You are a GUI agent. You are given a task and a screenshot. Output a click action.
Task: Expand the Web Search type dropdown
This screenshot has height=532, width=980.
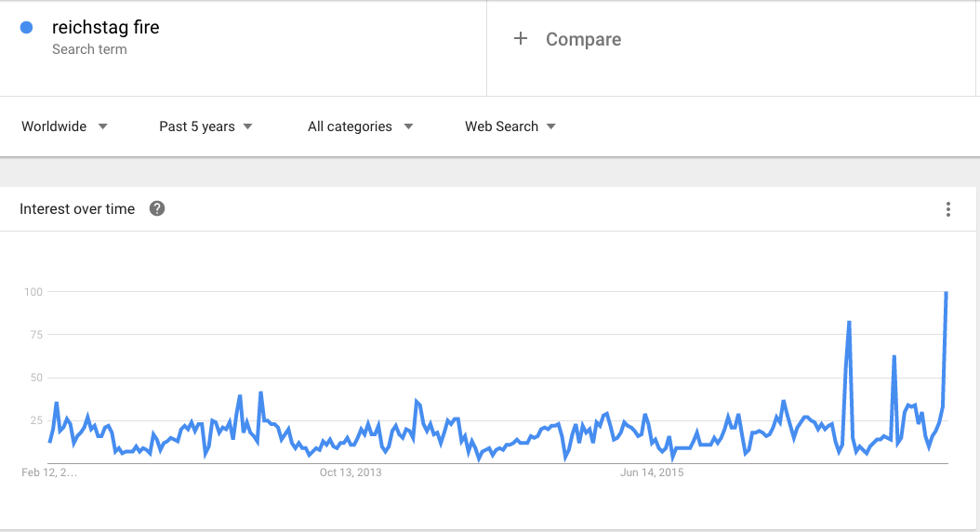510,126
